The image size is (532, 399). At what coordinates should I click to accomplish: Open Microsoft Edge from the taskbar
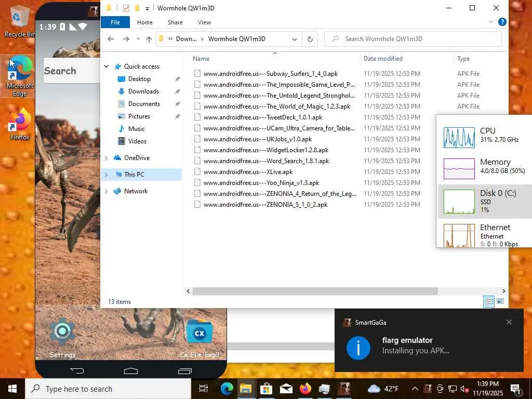tap(227, 389)
